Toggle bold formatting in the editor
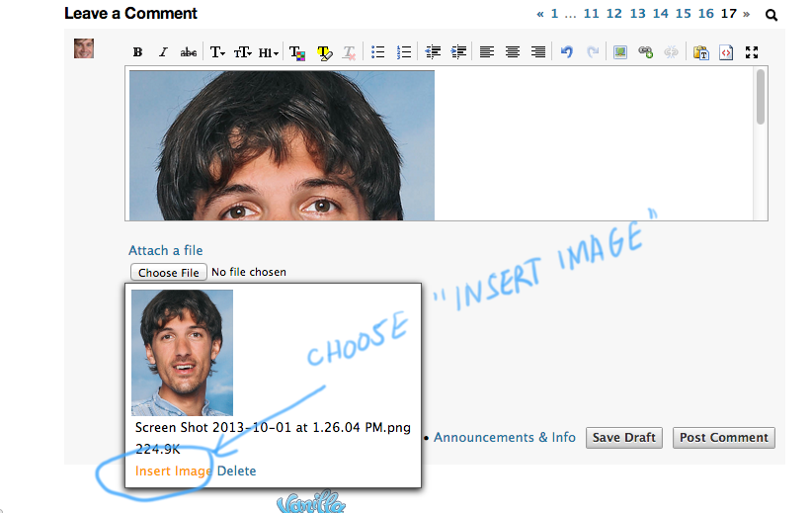Image resolution: width=812 pixels, height=513 pixels. coord(137,52)
